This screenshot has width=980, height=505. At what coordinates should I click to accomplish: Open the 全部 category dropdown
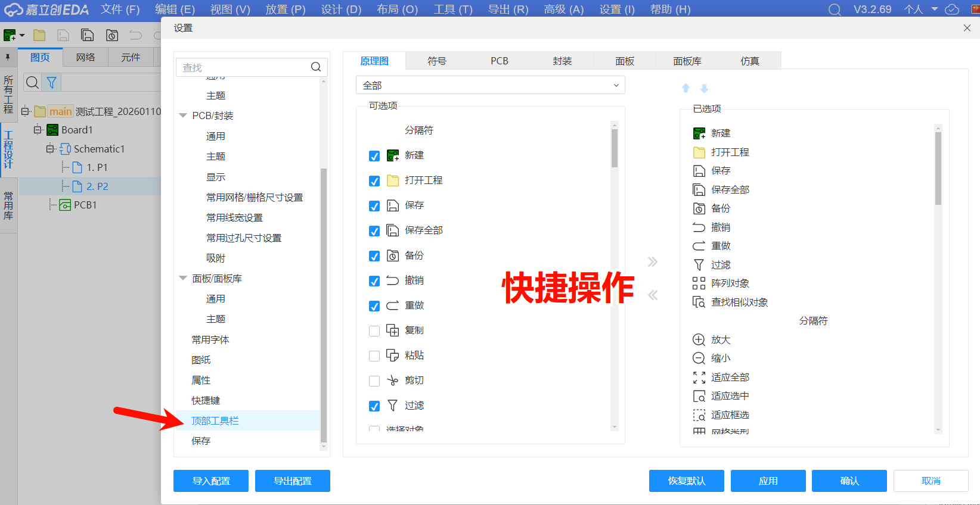(491, 85)
